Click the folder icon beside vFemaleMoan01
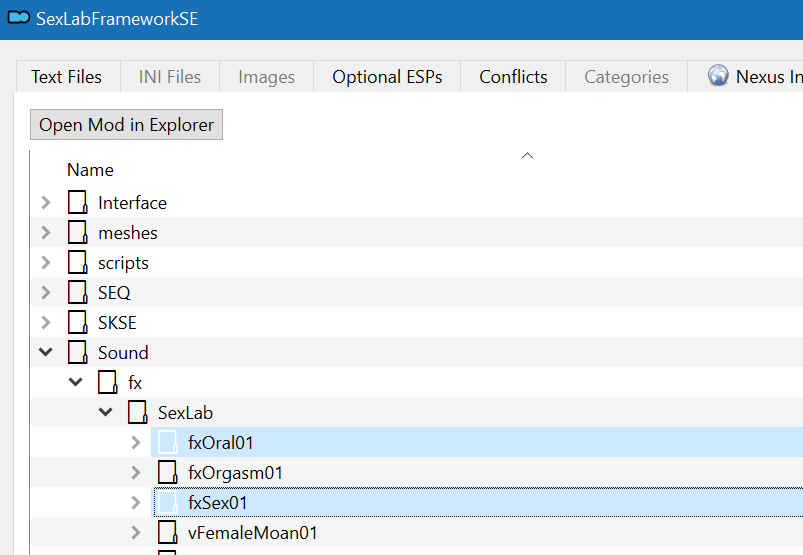 pyautogui.click(x=167, y=532)
